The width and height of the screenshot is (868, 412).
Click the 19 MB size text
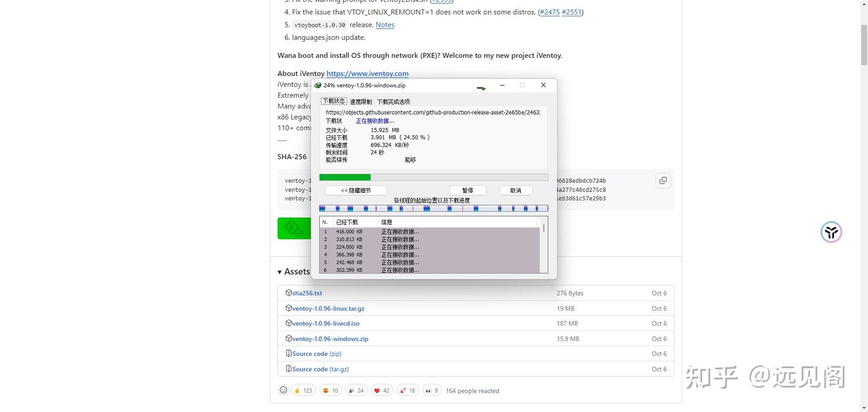coord(565,308)
